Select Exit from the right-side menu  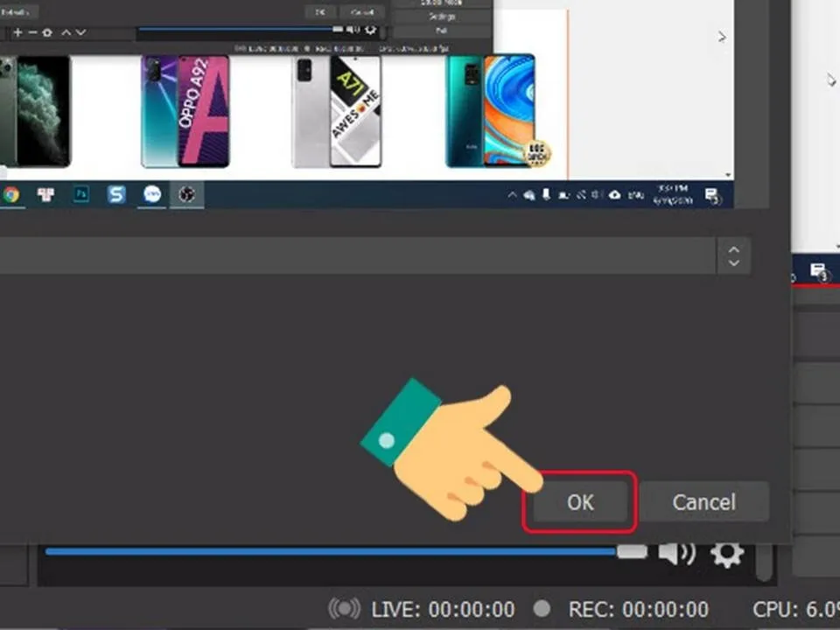(442, 29)
